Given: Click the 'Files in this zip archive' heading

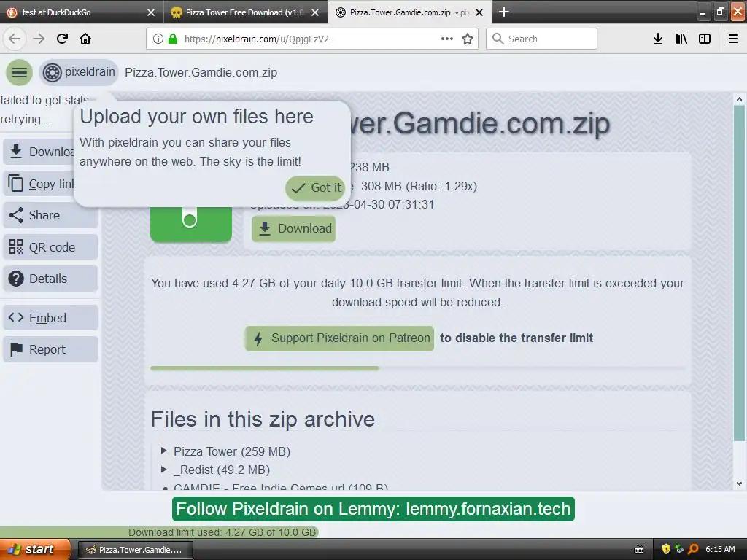Looking at the screenshot, I should click(x=263, y=419).
